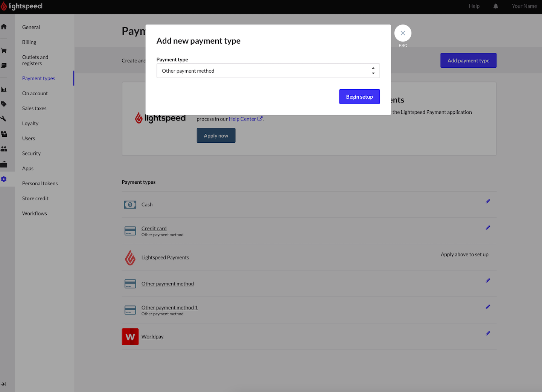Image resolution: width=542 pixels, height=392 pixels.
Task: Click the bar chart reporting icon
Action: pos(4,89)
